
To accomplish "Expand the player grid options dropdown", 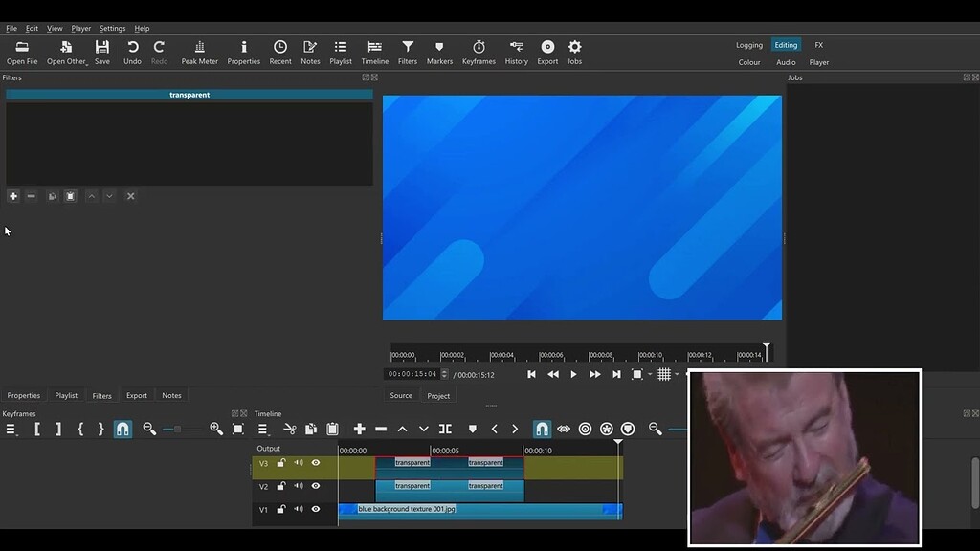I will click(x=678, y=374).
